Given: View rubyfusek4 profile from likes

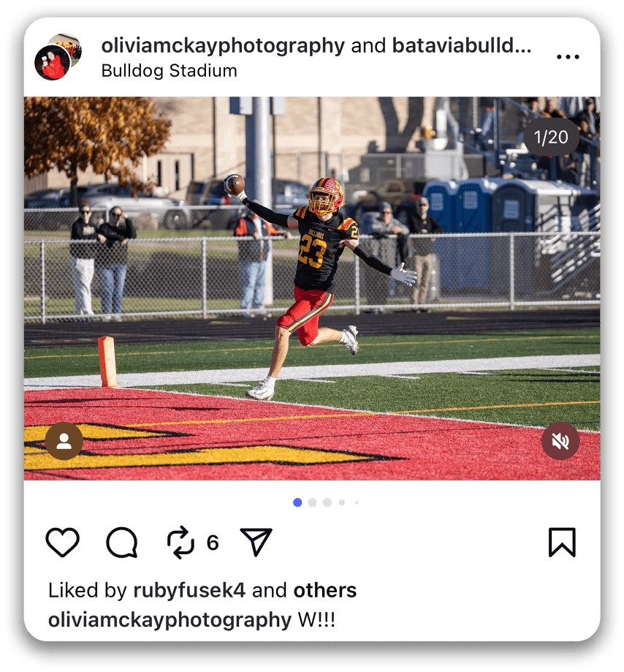Looking at the screenshot, I should (x=189, y=590).
